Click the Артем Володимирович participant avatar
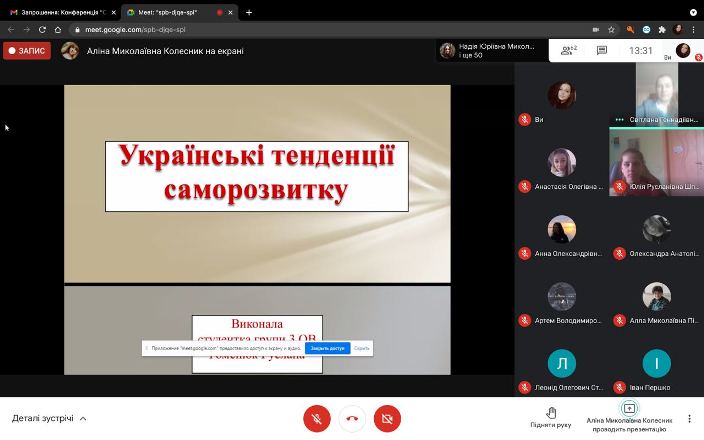This screenshot has width=704, height=440. click(x=562, y=296)
